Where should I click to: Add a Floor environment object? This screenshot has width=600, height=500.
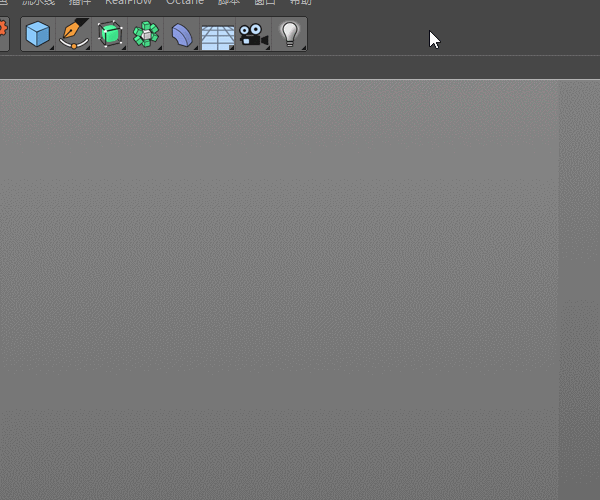[218, 37]
